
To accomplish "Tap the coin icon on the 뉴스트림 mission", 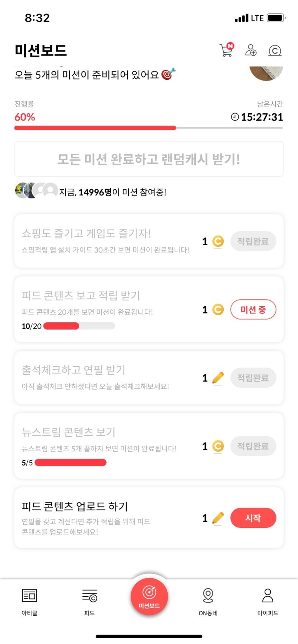I will point(218,446).
